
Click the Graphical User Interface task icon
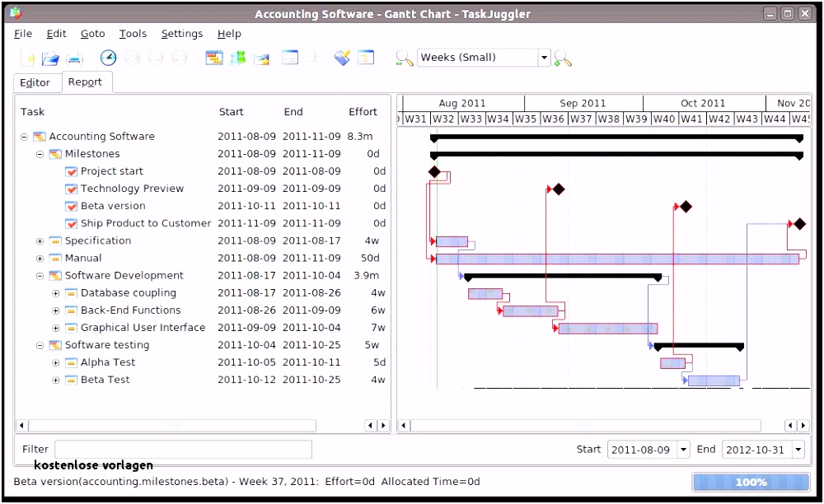[x=71, y=328]
